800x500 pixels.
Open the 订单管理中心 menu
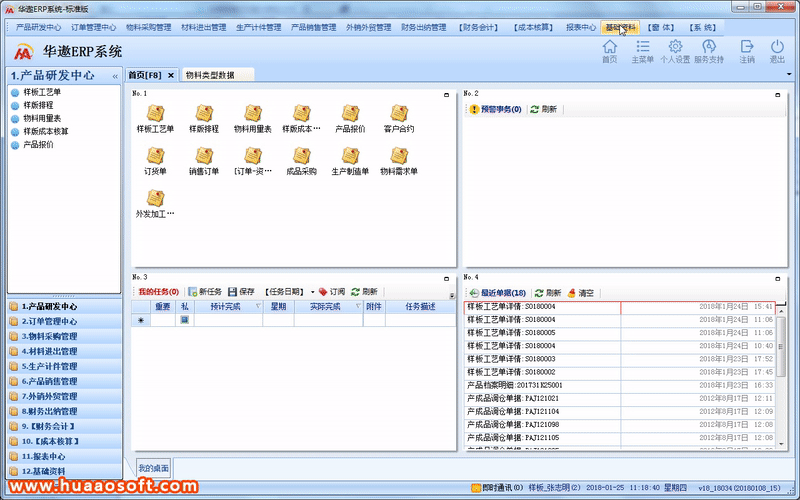[x=93, y=28]
